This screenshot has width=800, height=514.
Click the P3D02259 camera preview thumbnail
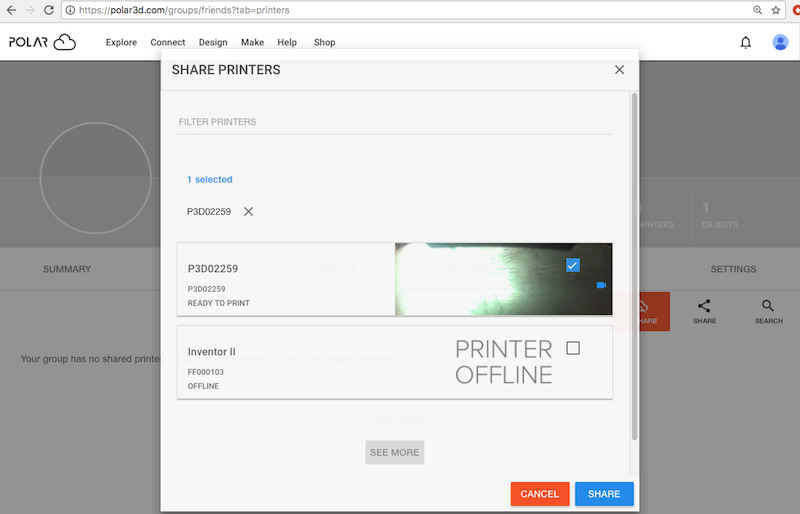click(503, 279)
